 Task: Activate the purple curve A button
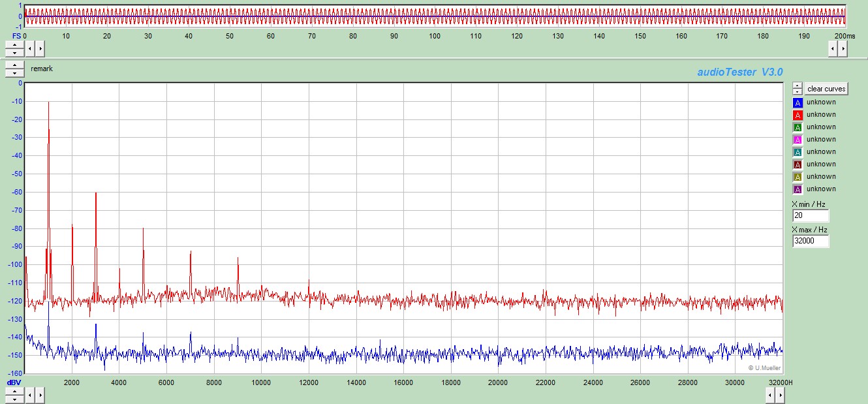797,189
